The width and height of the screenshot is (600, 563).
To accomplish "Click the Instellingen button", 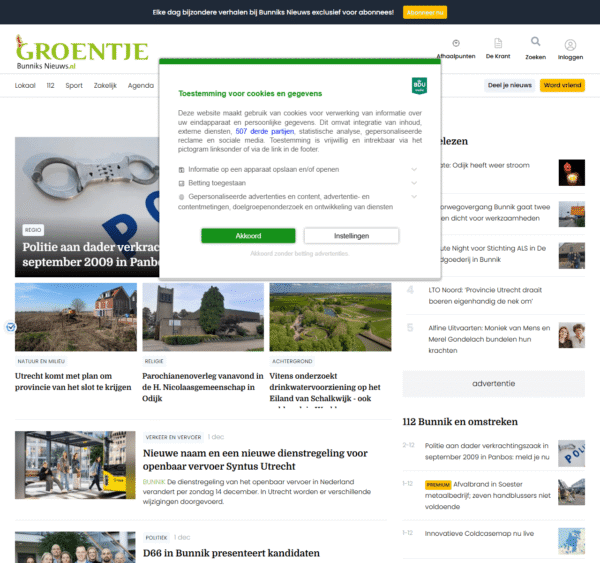I will 351,236.
